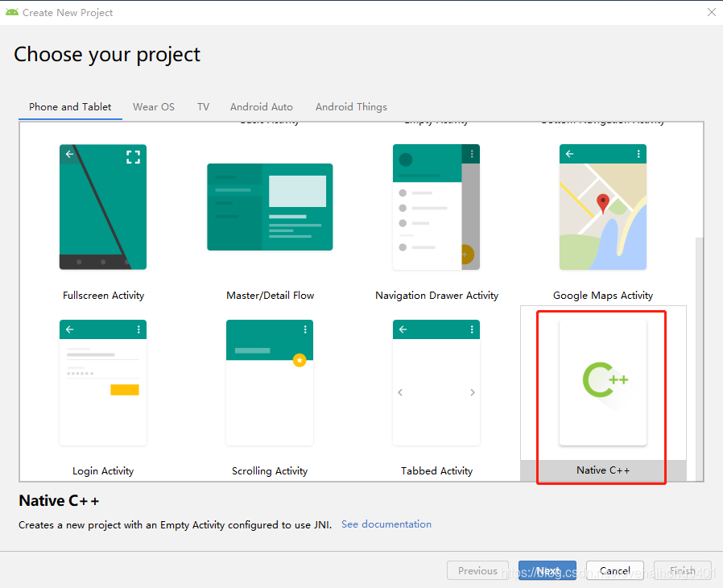Click the Native C++ label in grid
The width and height of the screenshot is (723, 588).
tap(603, 470)
